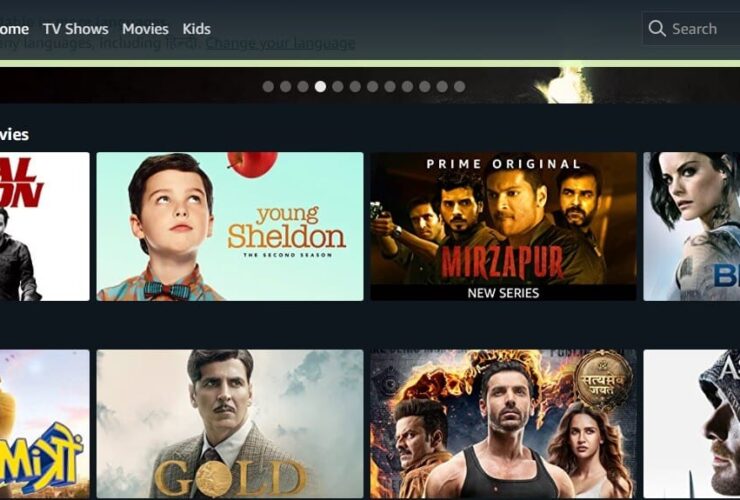Select the third carousel dot
Viewport: 740px width, 500px height.
coord(303,86)
